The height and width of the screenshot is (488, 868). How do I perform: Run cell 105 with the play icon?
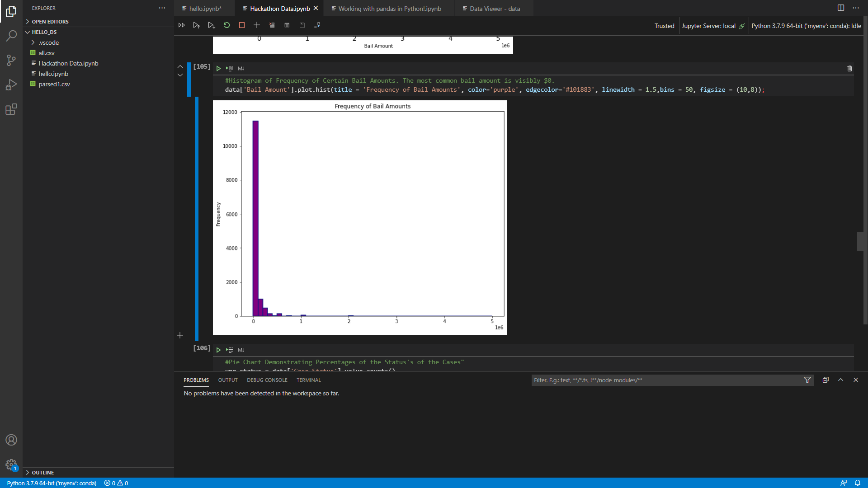point(218,69)
